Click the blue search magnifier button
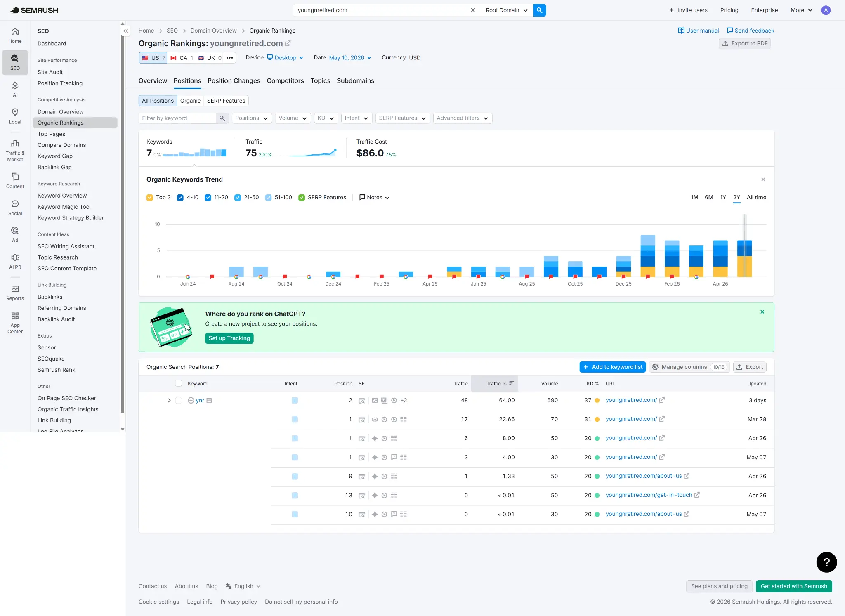The height and width of the screenshot is (616, 845). point(539,10)
